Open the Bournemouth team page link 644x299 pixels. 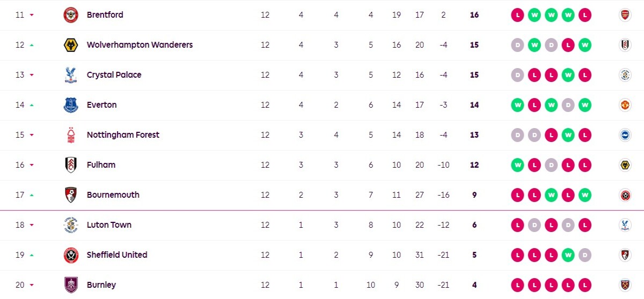coord(113,195)
